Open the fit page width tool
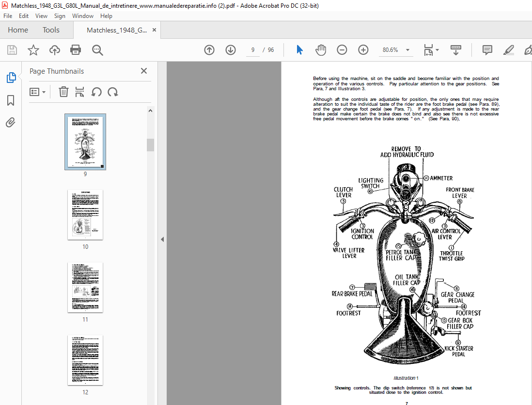Screen dimensions: 532x405 pos(428,50)
